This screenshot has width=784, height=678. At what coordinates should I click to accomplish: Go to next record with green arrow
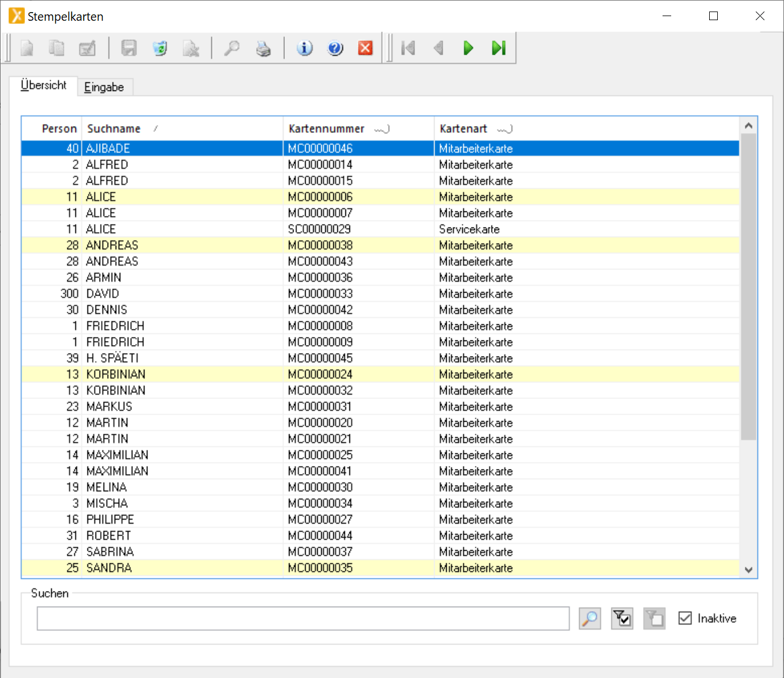click(x=468, y=48)
